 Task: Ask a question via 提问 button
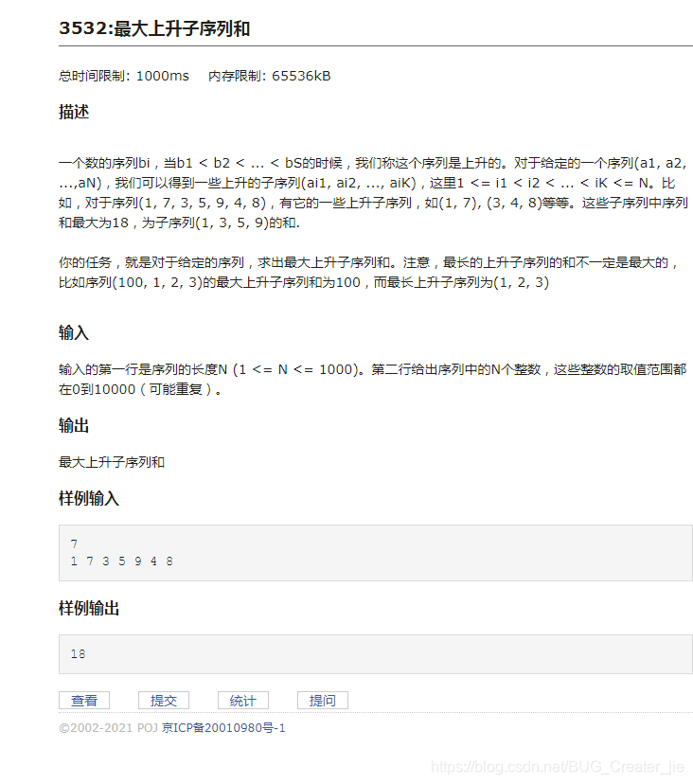tap(323, 700)
